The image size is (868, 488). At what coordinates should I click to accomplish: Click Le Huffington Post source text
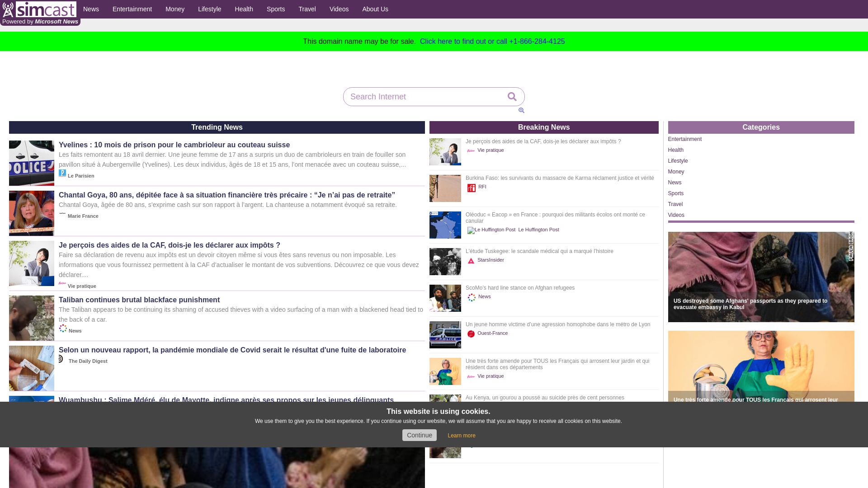[538, 230]
